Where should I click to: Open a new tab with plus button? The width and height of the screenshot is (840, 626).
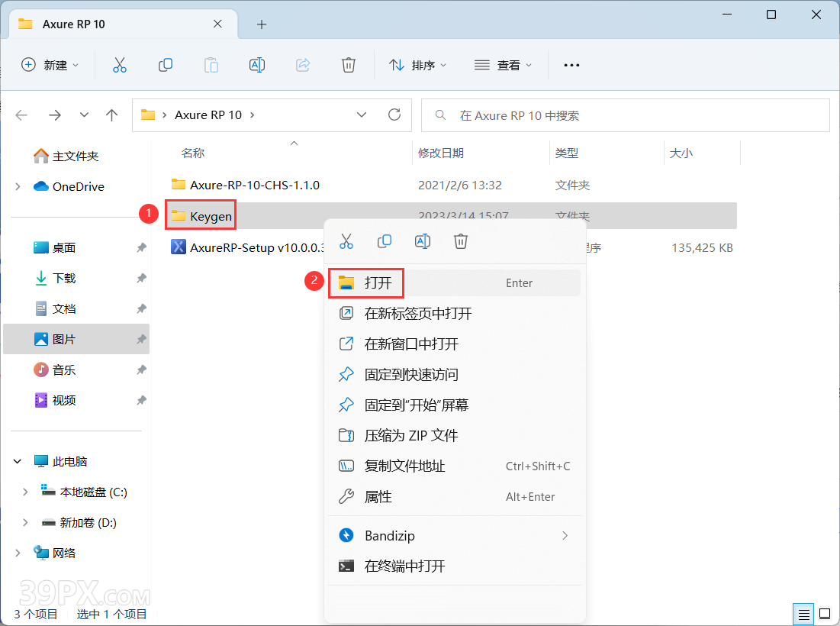click(262, 24)
